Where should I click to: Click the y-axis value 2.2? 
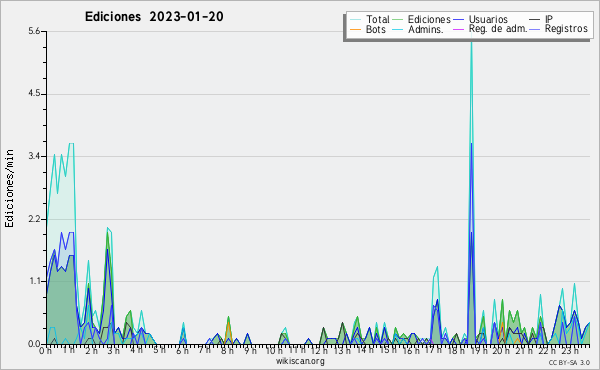[x=34, y=219]
